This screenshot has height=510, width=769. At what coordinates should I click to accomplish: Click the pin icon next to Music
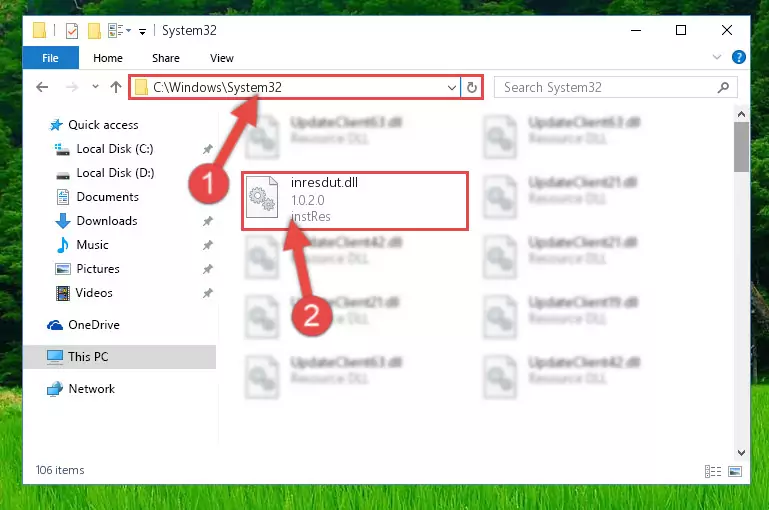point(208,245)
